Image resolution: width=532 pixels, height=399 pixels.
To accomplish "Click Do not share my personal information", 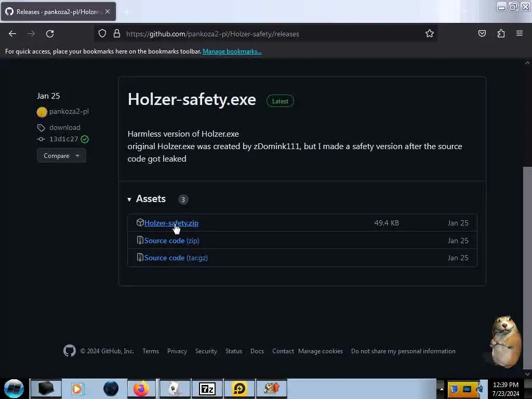I will coord(403,351).
